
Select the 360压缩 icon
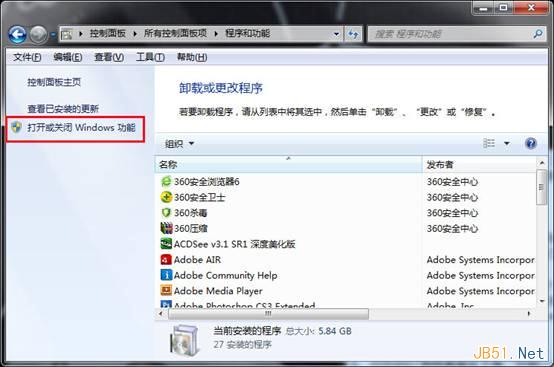pyautogui.click(x=166, y=228)
